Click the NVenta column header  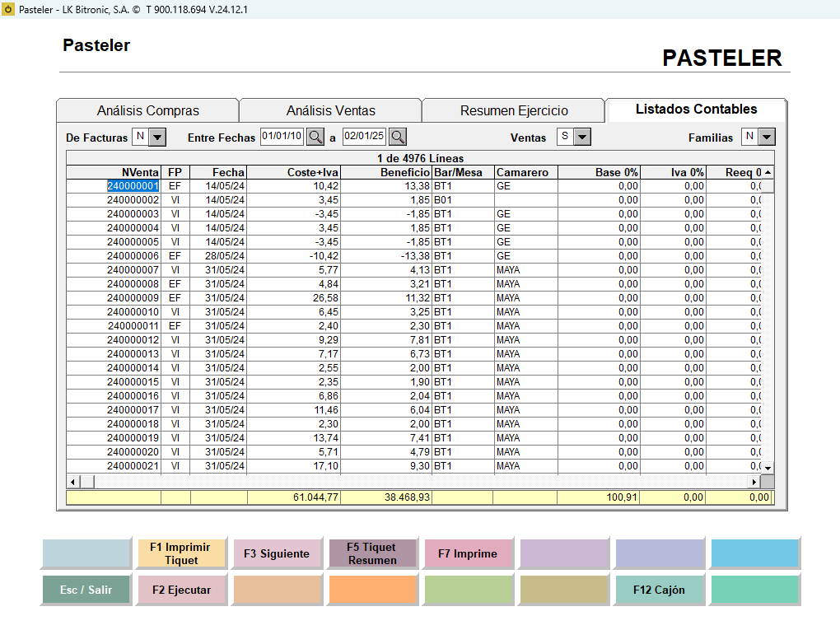[113, 172]
